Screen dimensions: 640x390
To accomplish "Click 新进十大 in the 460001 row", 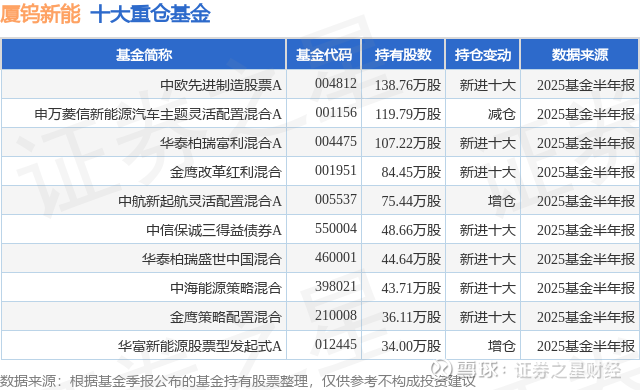I will coord(488,259).
